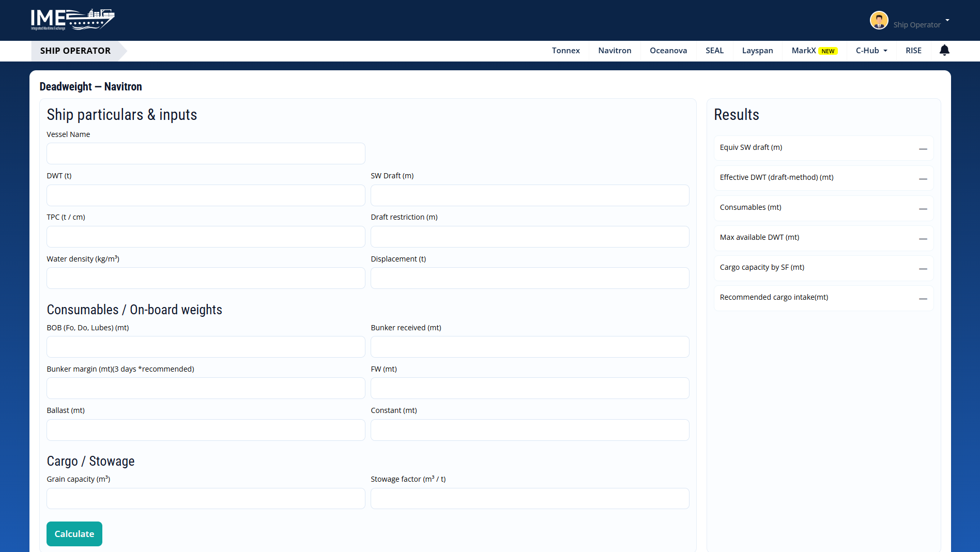This screenshot has height=552, width=980.
Task: Click the Water density input box
Action: click(206, 278)
